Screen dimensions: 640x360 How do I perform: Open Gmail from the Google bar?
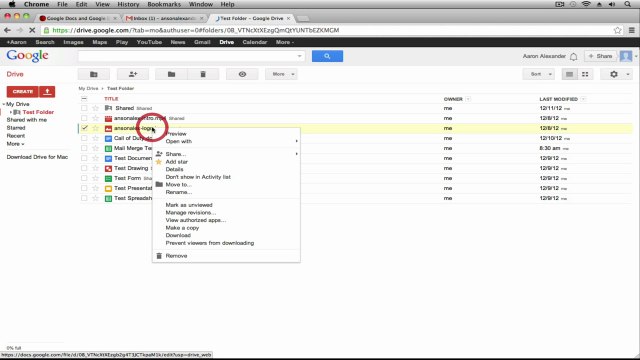point(202,42)
